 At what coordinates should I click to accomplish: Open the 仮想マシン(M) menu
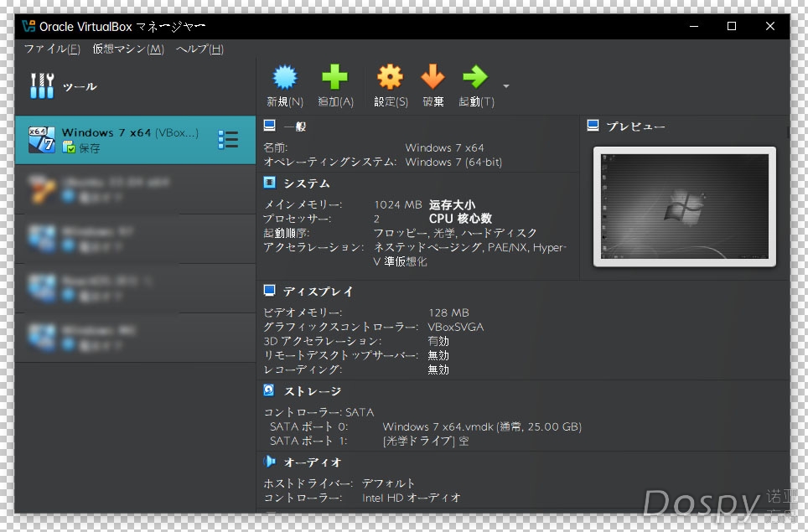[128, 49]
